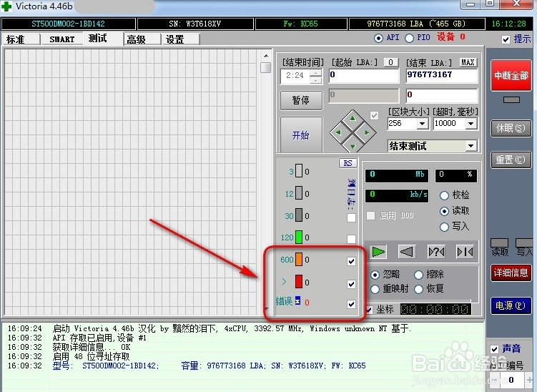Click the butterfly seek mode button
Viewport: 537px width, 392px height.
point(465,252)
